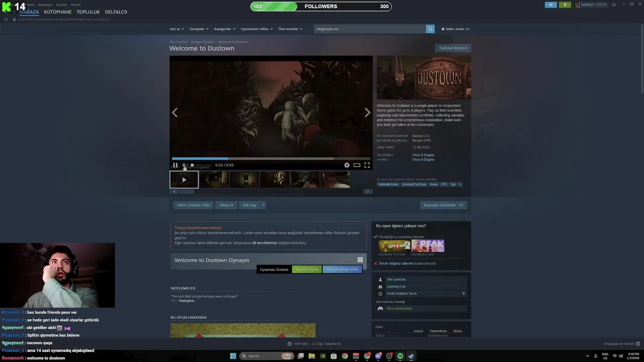Viewport: 644px width, 362px height.
Task: Open Profil Özellikleri info question icon
Action: click(463, 294)
